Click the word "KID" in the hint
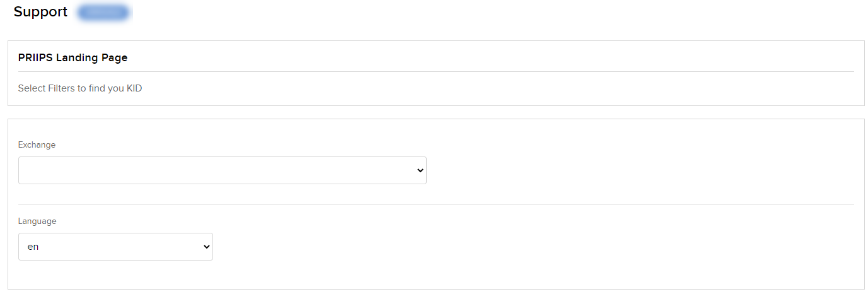The width and height of the screenshot is (868, 294). 134,88
